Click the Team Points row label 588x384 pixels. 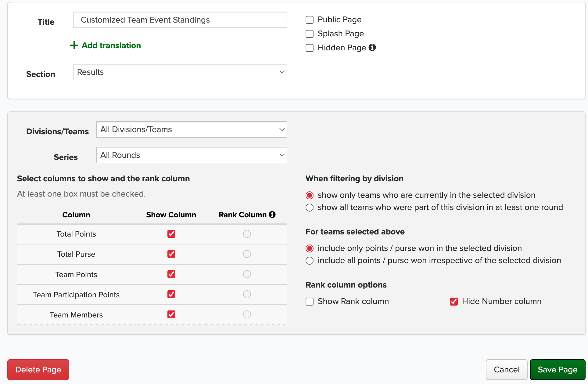coord(76,275)
